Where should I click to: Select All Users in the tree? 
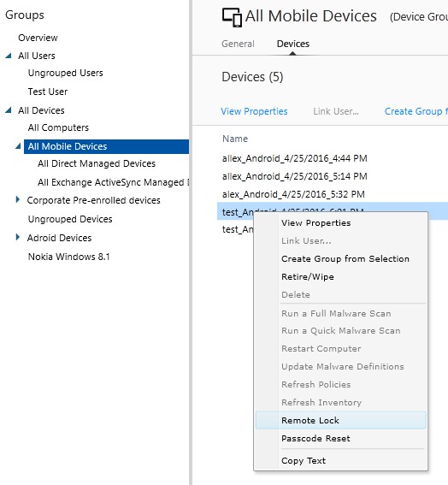point(37,56)
